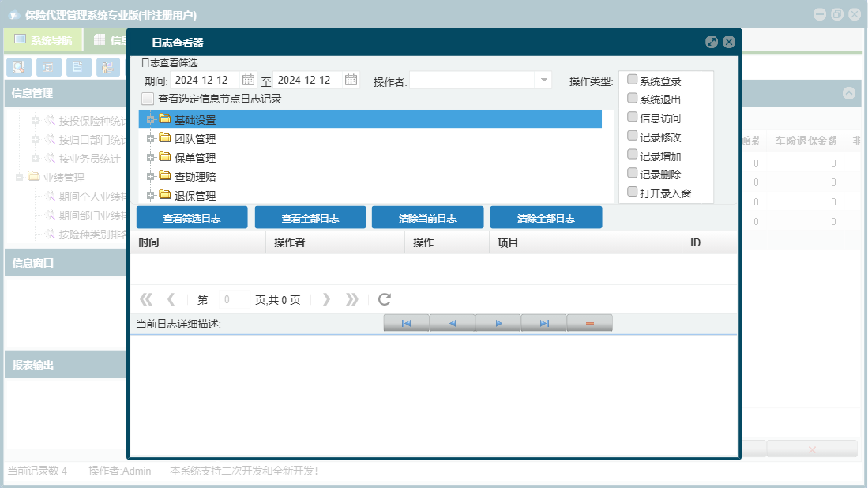Image resolution: width=868 pixels, height=488 pixels.
Task: Open 报表输出 panel header
Action: [x=66, y=365]
